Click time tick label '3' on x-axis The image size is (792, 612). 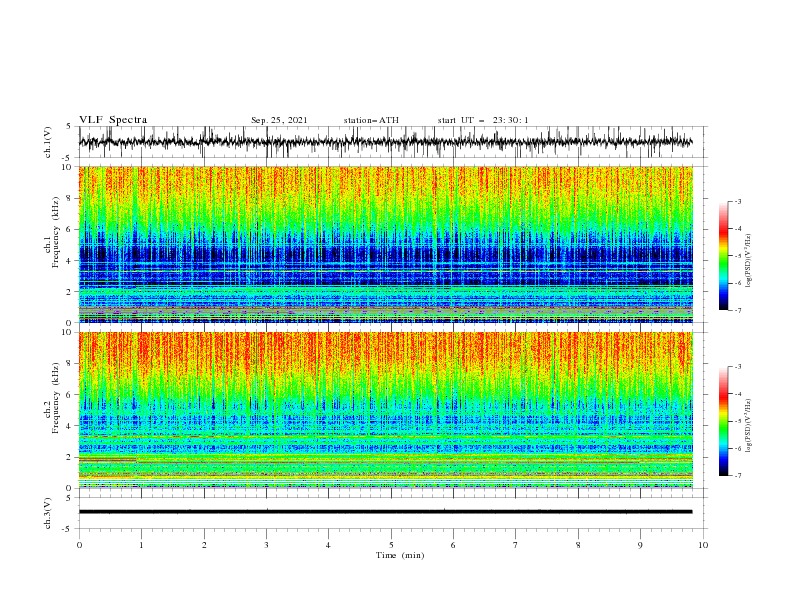tap(266, 545)
